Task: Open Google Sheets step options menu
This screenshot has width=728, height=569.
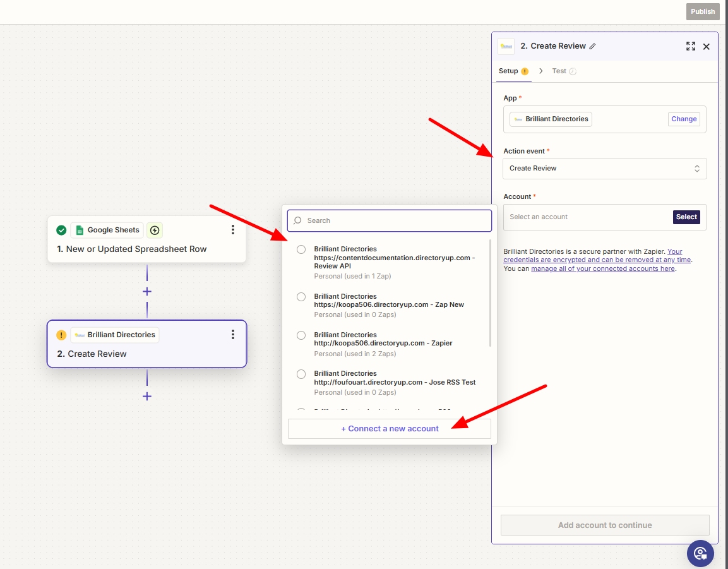Action: point(232,229)
